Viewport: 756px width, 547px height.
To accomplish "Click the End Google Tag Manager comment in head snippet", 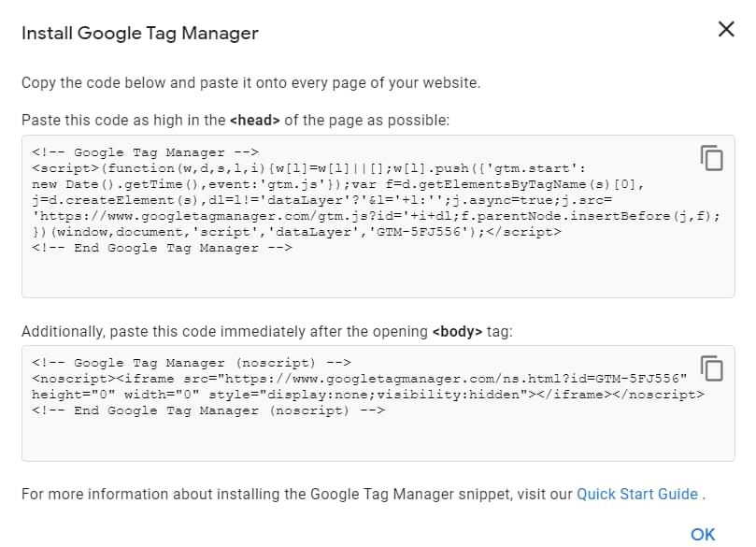I will [x=162, y=248].
